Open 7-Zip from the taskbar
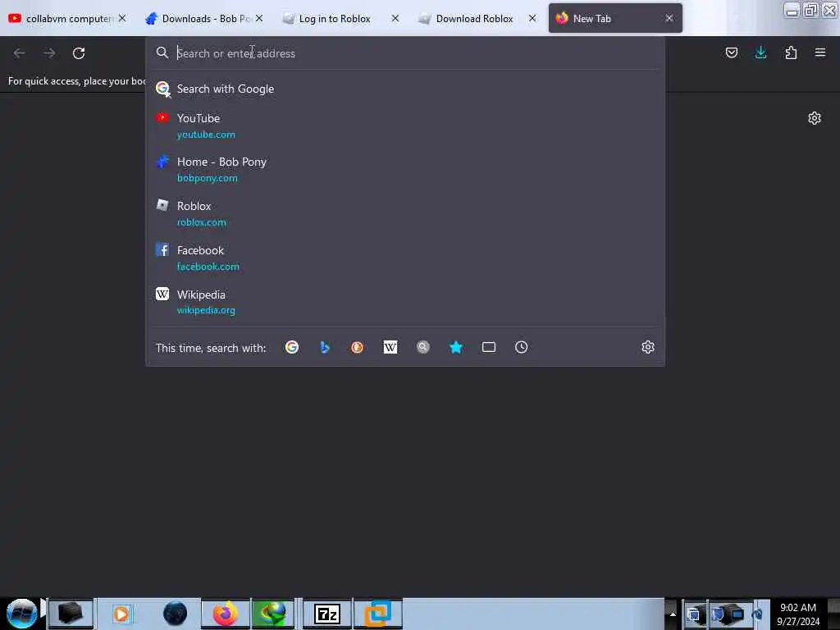Image resolution: width=840 pixels, height=630 pixels. (327, 614)
